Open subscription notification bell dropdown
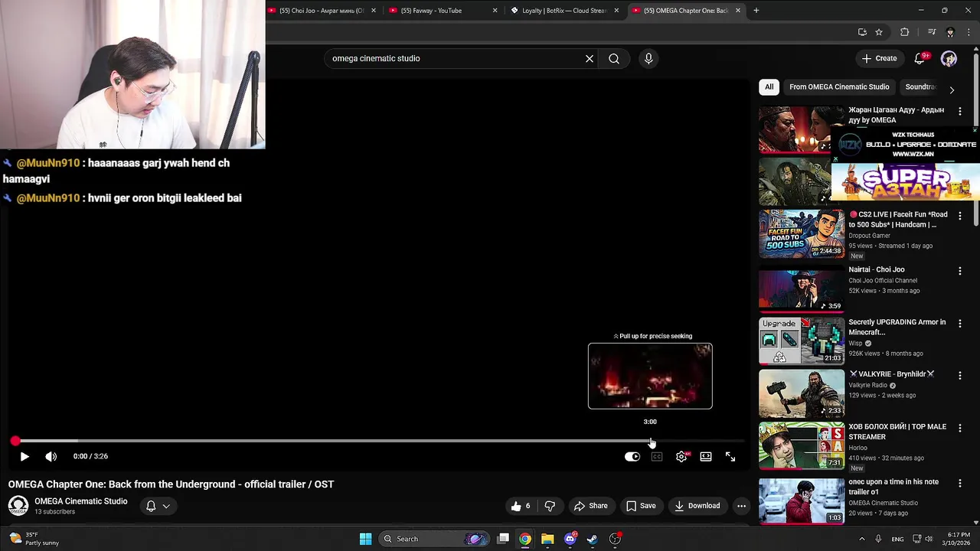This screenshot has height=551, width=980. point(158,506)
